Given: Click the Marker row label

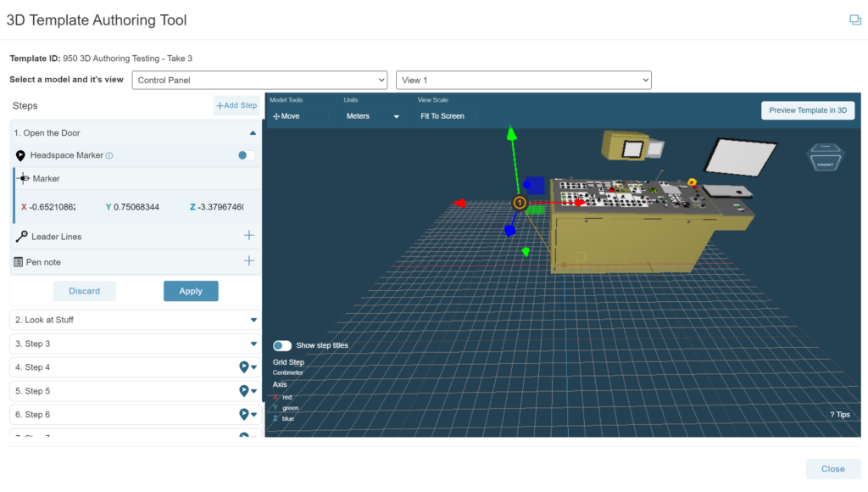Looking at the screenshot, I should [46, 178].
